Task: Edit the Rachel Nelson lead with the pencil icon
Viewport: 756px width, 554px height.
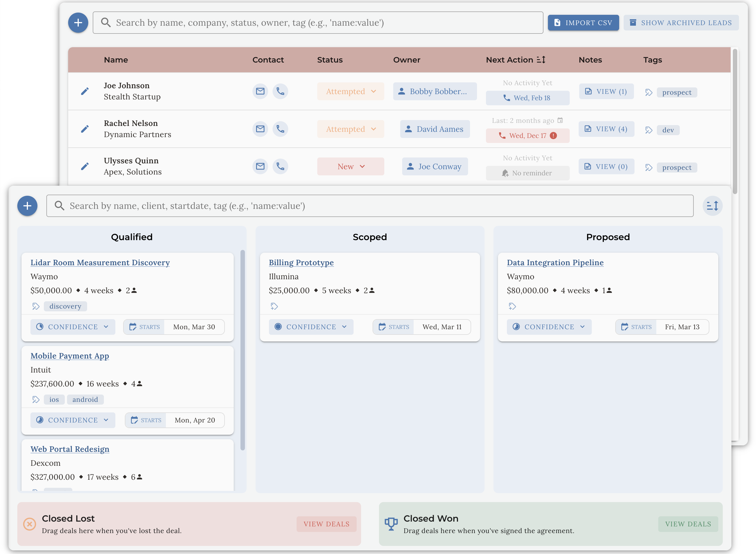Action: point(85,128)
